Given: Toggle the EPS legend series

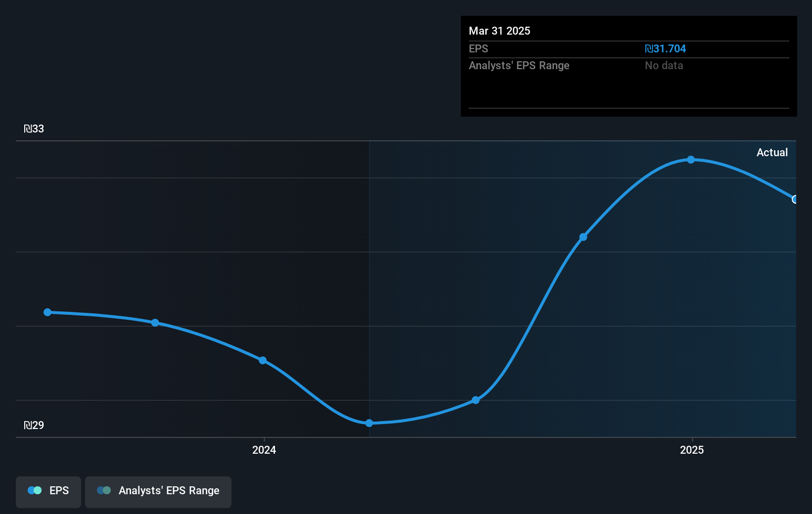Looking at the screenshot, I should click(x=48, y=492).
